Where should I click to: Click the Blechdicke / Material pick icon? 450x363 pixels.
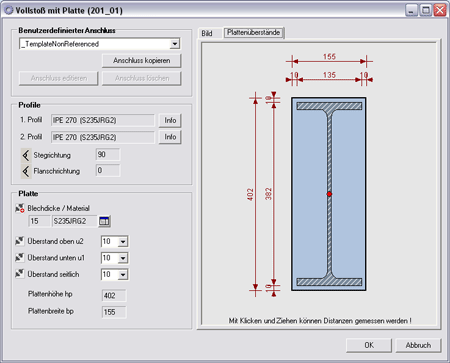(20, 208)
